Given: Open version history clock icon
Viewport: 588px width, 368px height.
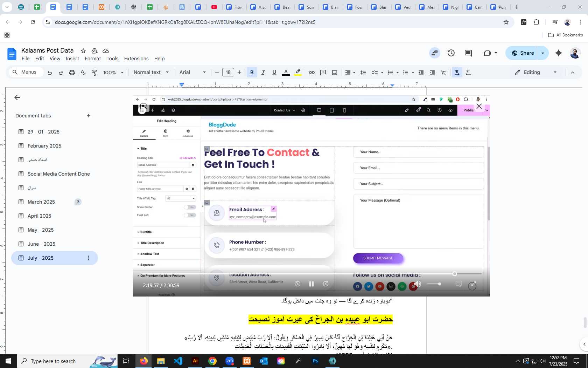Looking at the screenshot, I should [x=451, y=53].
